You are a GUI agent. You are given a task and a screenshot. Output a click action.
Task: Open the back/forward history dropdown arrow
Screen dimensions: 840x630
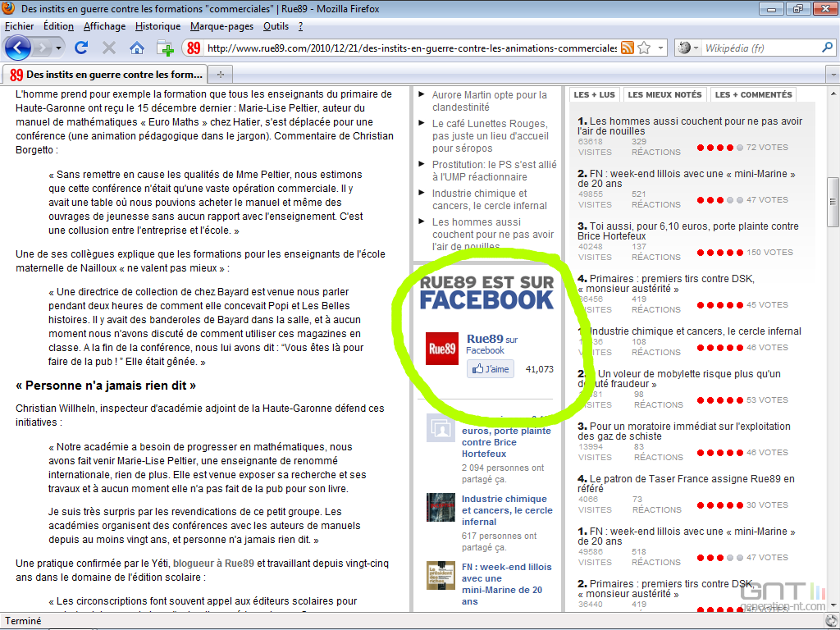tap(58, 48)
